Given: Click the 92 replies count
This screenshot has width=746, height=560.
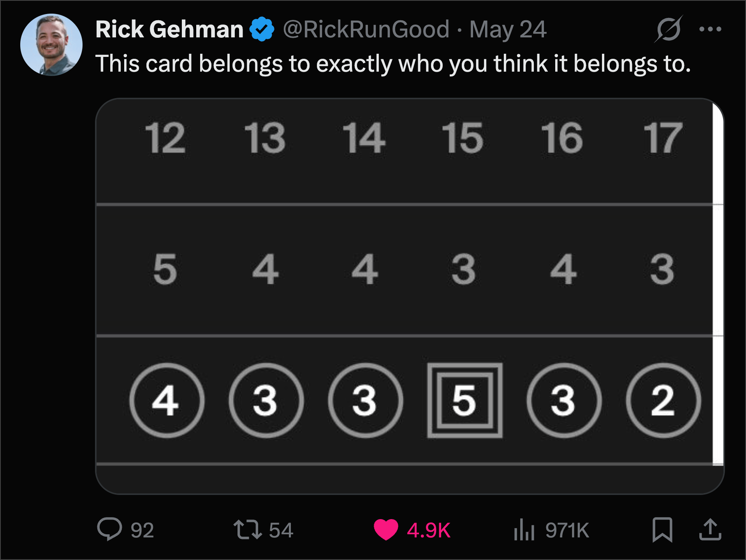Looking at the screenshot, I should pyautogui.click(x=142, y=530).
